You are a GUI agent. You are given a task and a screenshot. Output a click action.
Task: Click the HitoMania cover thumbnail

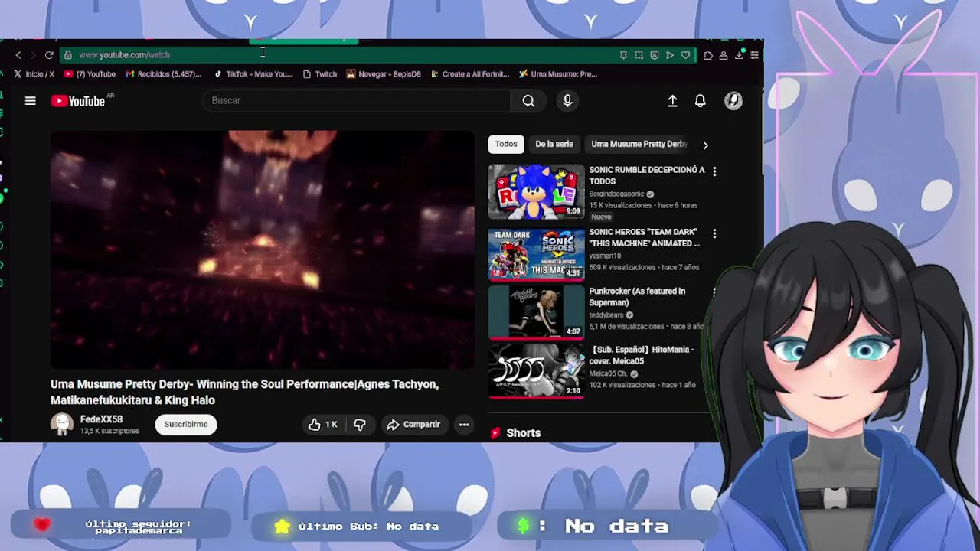pyautogui.click(x=536, y=371)
